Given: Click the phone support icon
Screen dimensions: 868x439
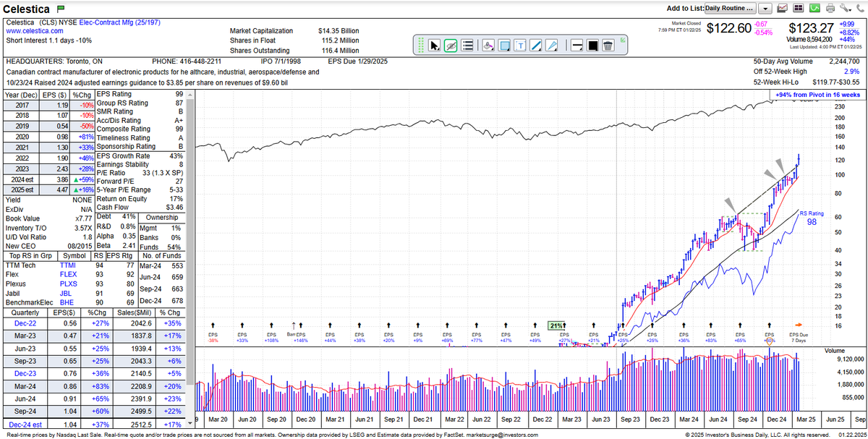Looking at the screenshot, I should pos(860,8).
